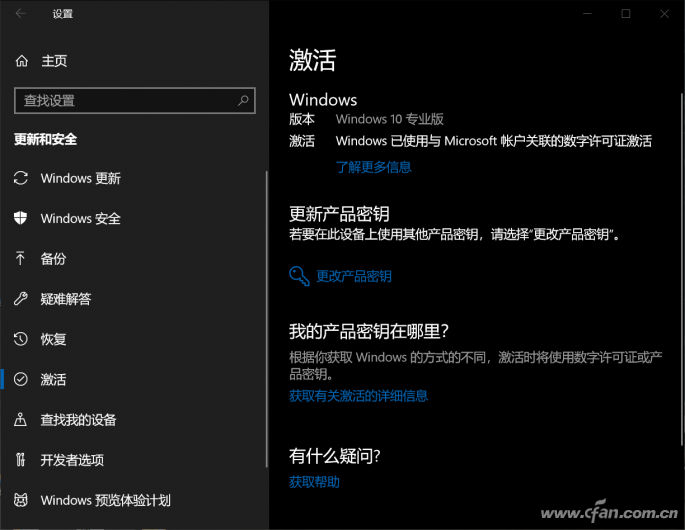Click the sidebar vertical scrollbar

tap(266, 319)
